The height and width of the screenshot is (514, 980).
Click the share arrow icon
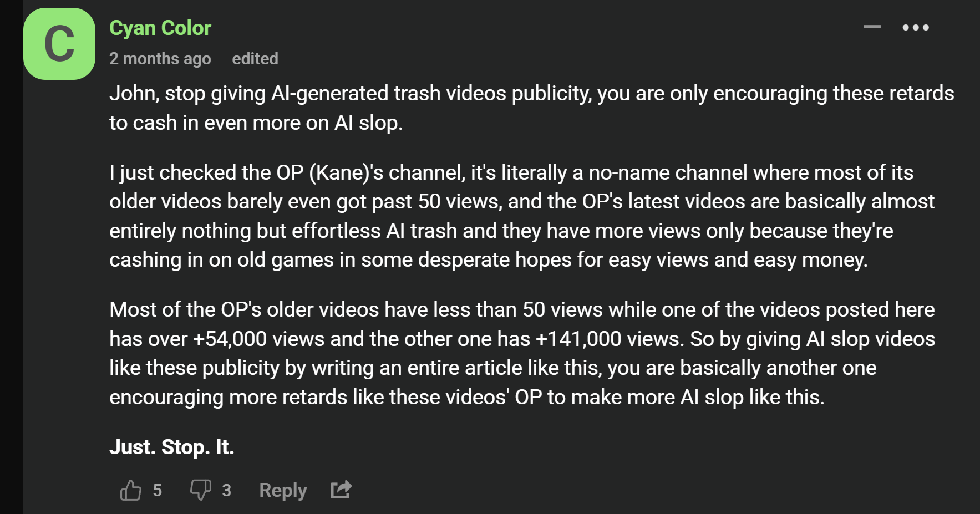pyautogui.click(x=341, y=490)
